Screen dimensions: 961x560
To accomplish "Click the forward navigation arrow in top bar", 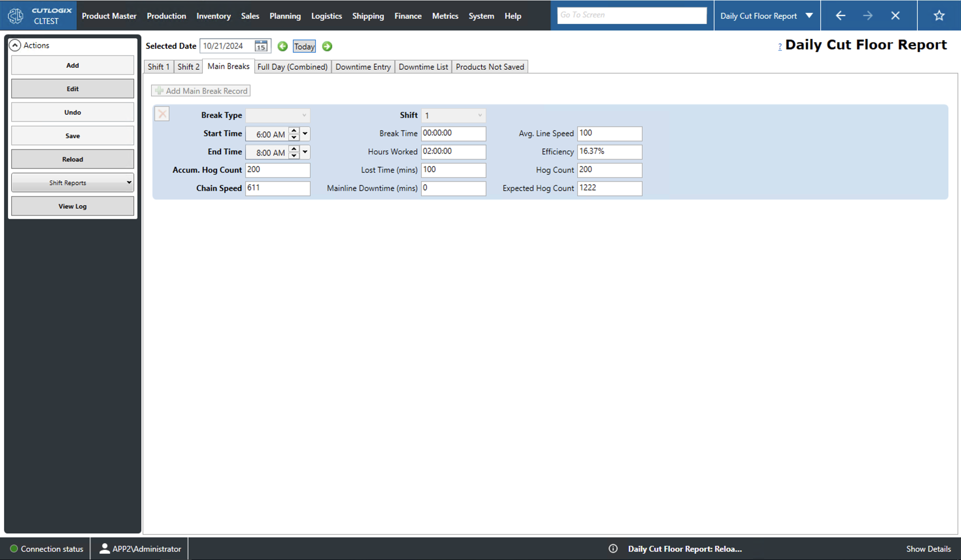I will pyautogui.click(x=868, y=15).
